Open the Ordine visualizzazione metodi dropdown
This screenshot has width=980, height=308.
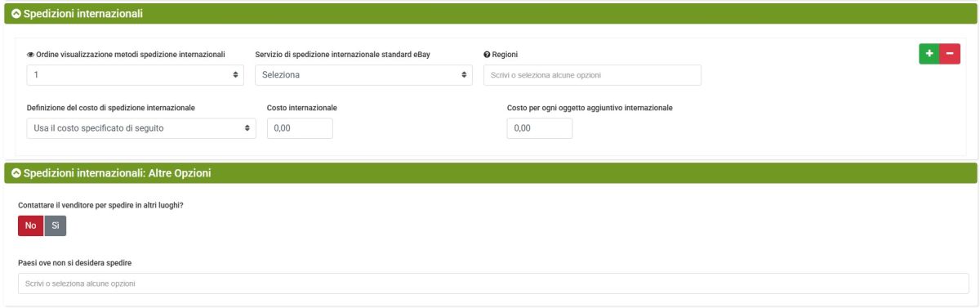click(x=135, y=75)
